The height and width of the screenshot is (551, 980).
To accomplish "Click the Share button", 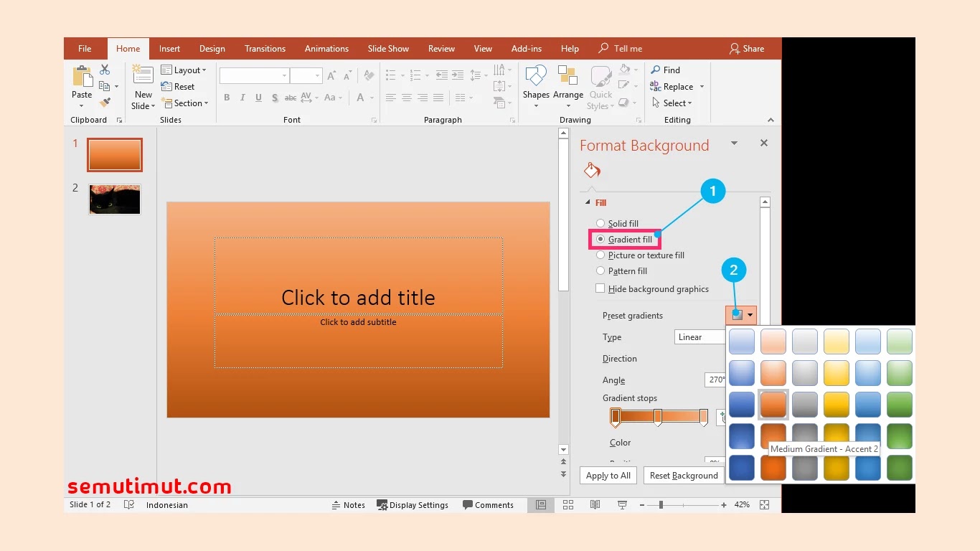I will pos(747,49).
